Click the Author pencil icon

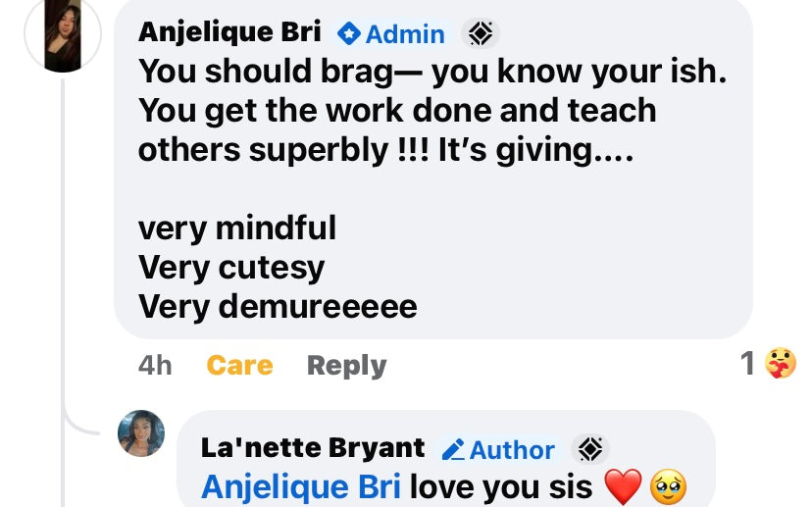click(x=454, y=449)
